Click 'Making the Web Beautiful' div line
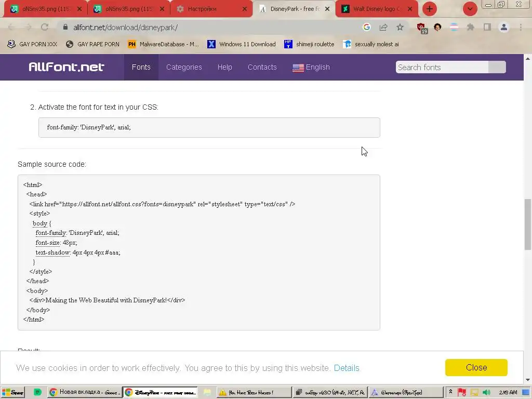The image size is (532, 399). (107, 300)
